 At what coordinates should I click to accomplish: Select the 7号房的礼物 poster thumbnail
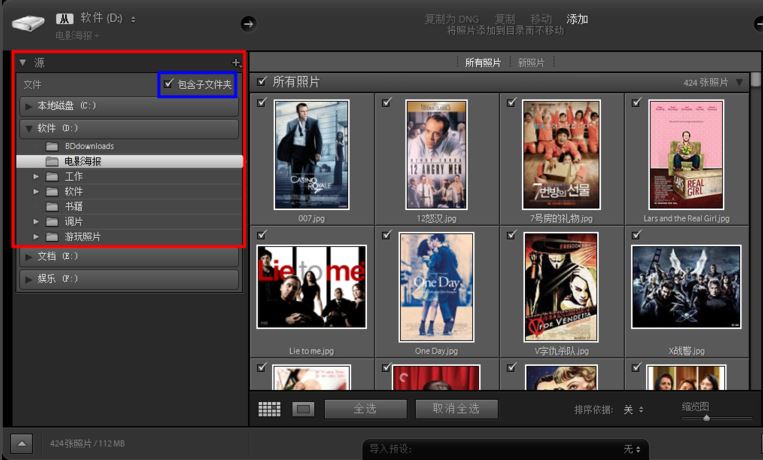click(561, 155)
